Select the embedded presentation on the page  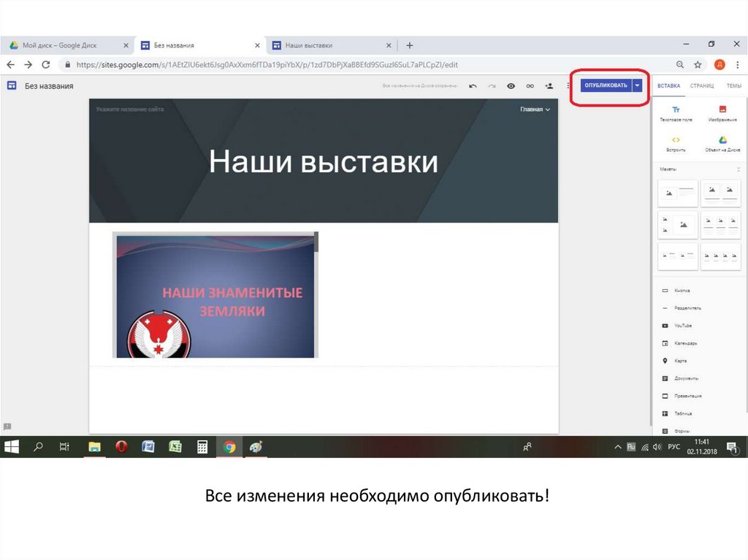tap(215, 295)
